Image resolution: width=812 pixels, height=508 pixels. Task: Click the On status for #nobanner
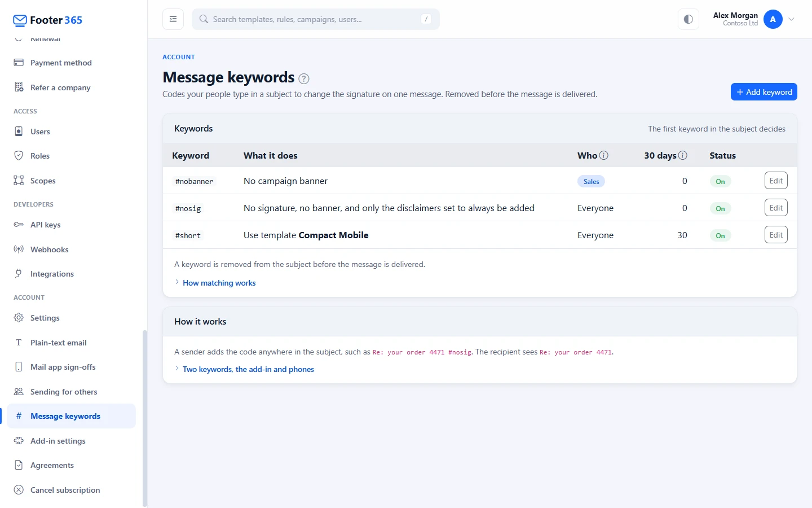[x=720, y=181]
